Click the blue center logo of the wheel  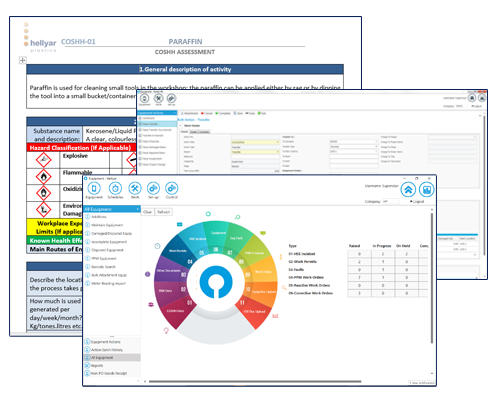pos(216,282)
